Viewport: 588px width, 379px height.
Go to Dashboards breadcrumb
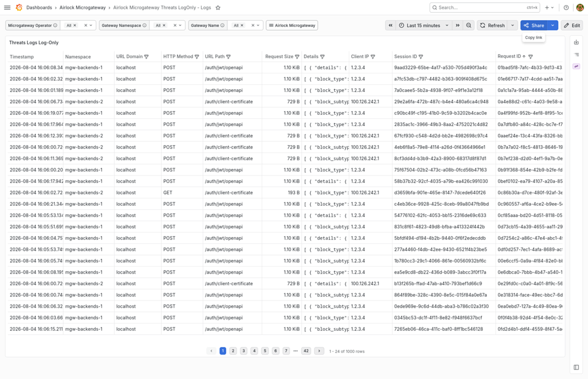coord(39,7)
